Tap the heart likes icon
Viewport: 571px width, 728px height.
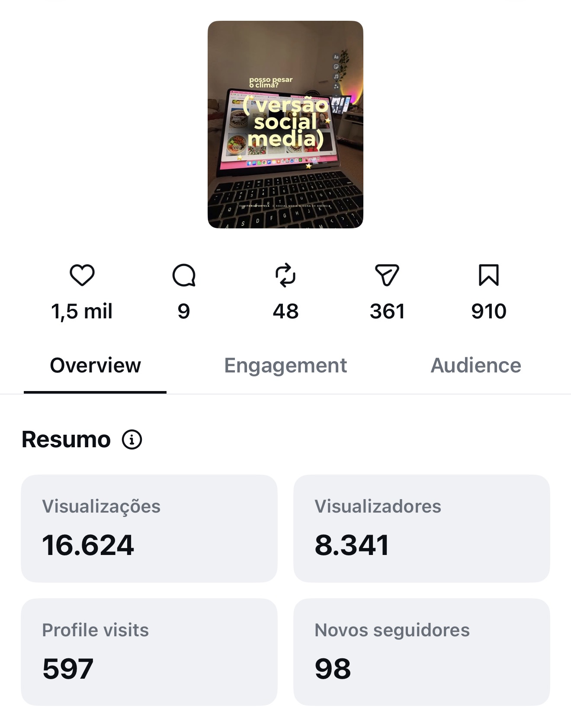[x=82, y=275]
